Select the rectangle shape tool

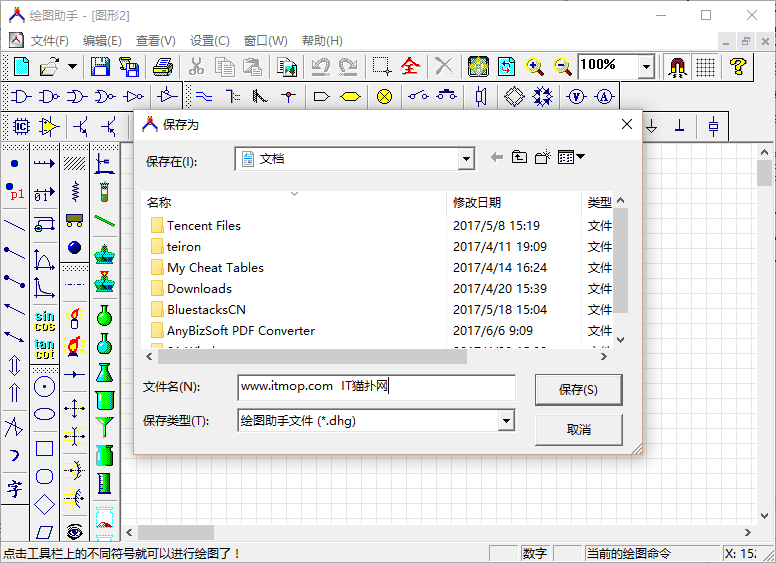pos(45,448)
